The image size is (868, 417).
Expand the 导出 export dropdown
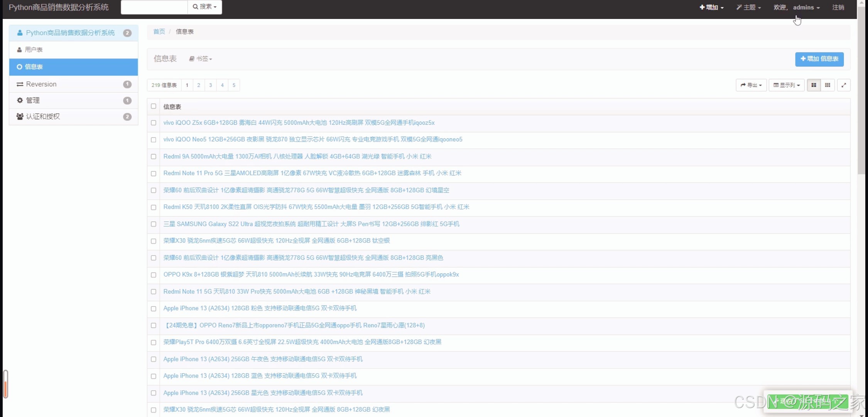[751, 85]
